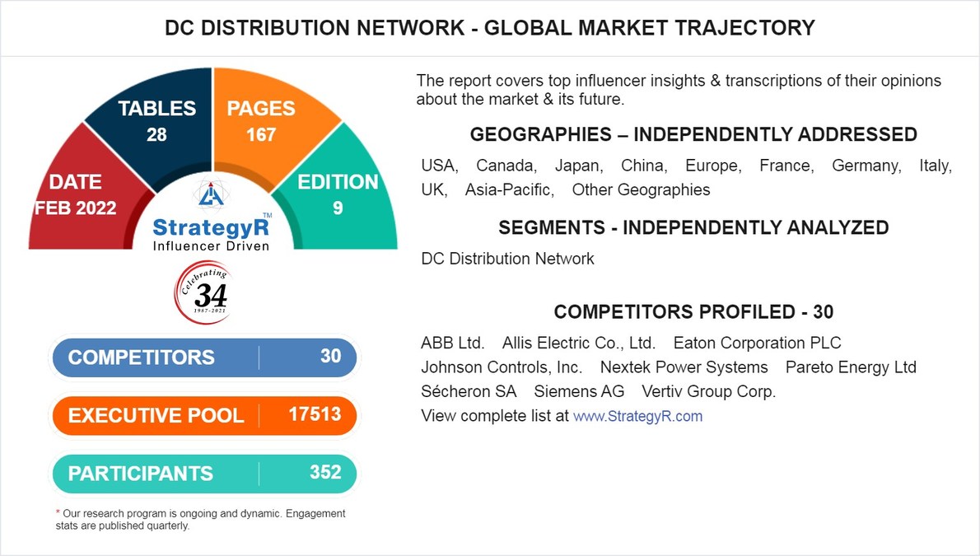This screenshot has height=556, width=980.
Task: Click Other Geographies text
Action: [x=642, y=190]
